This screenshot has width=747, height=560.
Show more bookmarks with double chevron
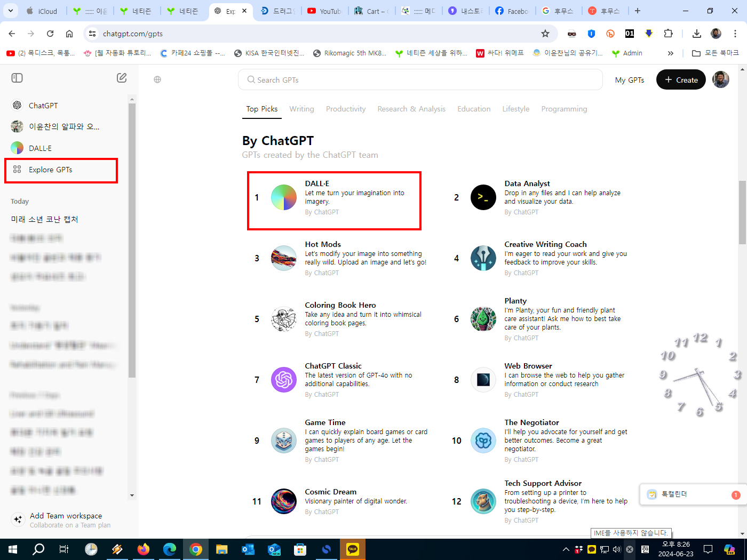671,53
